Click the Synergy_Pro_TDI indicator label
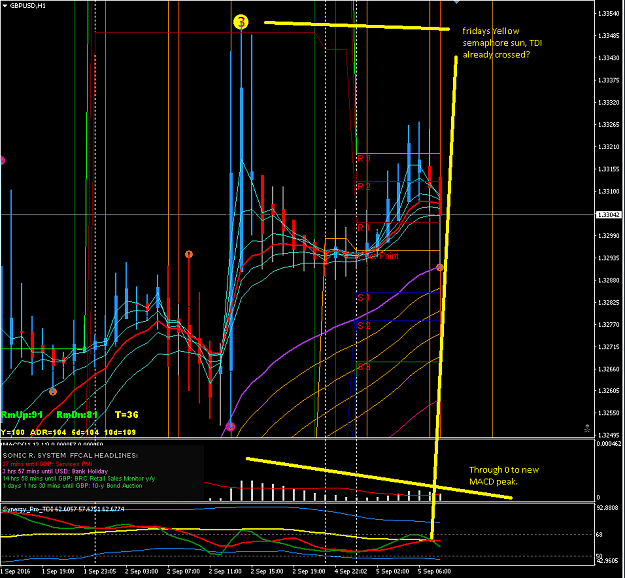 pos(63,509)
